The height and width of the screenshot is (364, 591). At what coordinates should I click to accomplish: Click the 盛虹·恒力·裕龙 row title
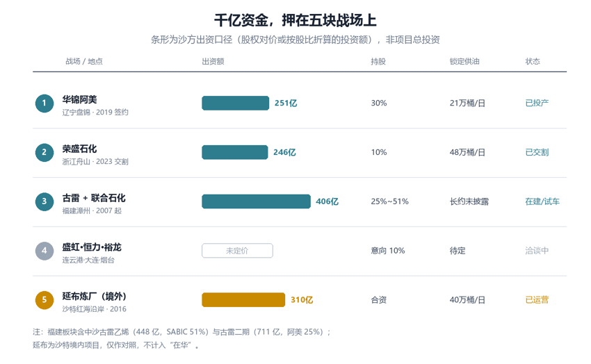point(92,247)
